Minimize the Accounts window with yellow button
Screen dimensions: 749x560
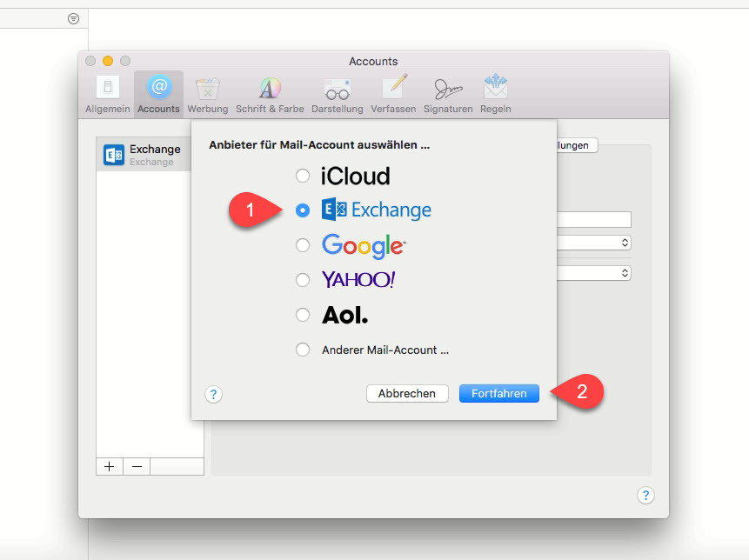click(108, 61)
